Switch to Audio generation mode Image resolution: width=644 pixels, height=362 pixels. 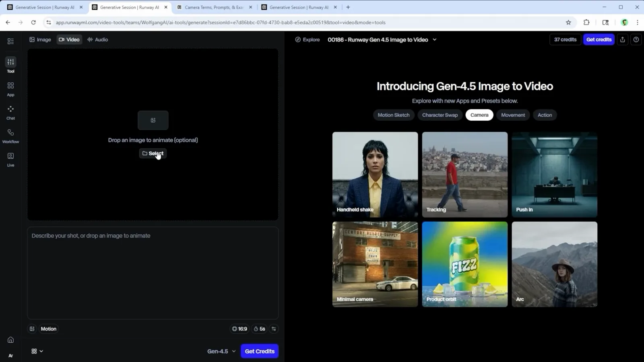[x=97, y=39]
